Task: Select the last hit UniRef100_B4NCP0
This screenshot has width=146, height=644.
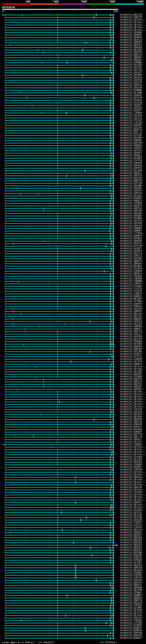Action: point(131,638)
